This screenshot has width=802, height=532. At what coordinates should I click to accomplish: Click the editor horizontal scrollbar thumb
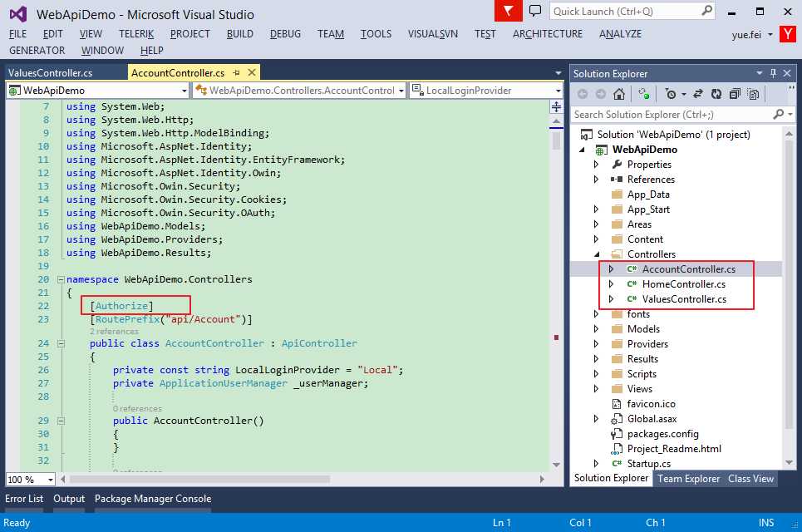199,480
